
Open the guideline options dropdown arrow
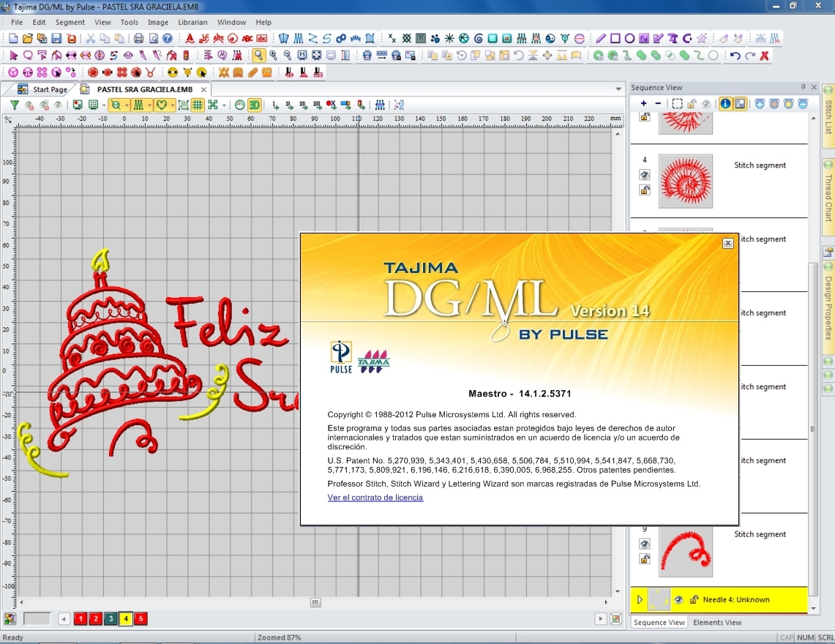(x=224, y=105)
